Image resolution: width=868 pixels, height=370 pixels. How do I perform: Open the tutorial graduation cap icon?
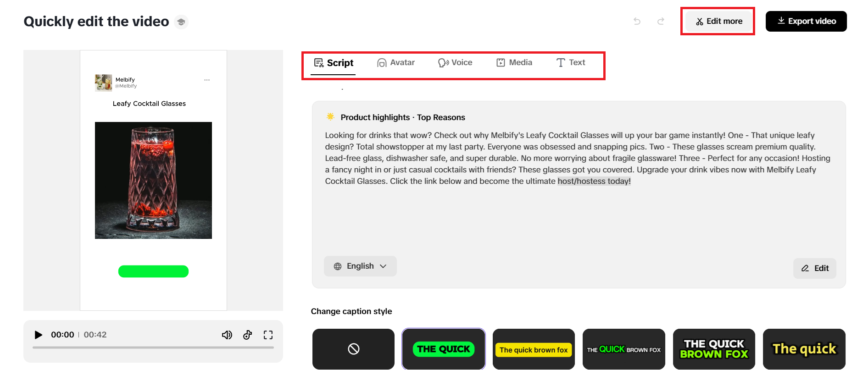(x=181, y=22)
